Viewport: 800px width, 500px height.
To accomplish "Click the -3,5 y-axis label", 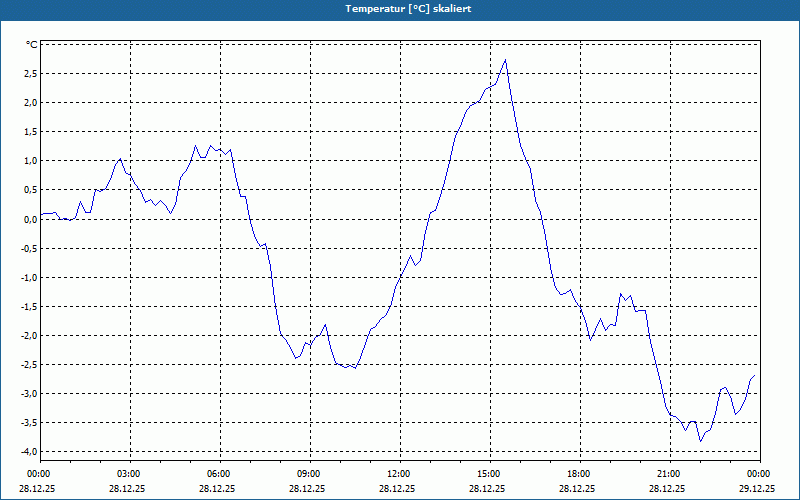I will click(x=30, y=423).
